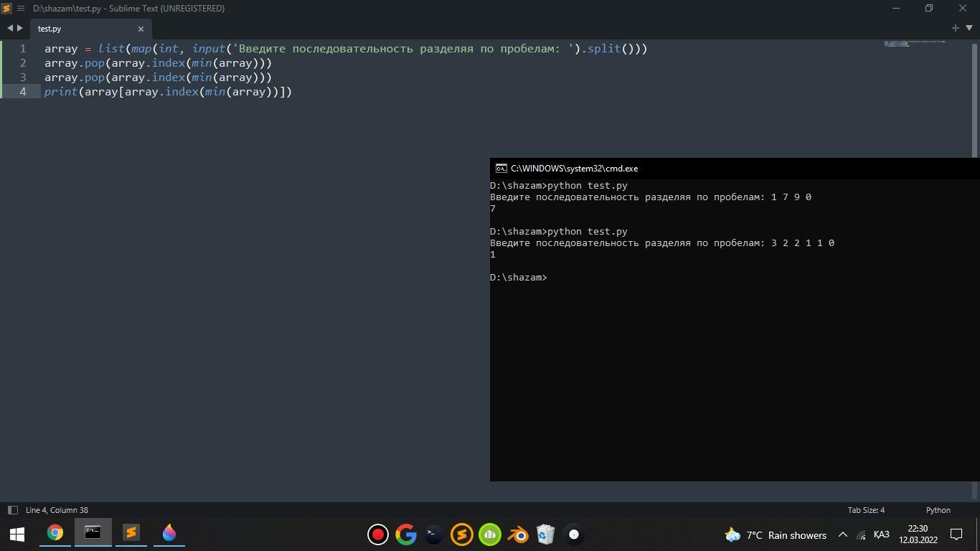Click the Wi-Fi network icon
980x551 pixels.
(x=862, y=535)
